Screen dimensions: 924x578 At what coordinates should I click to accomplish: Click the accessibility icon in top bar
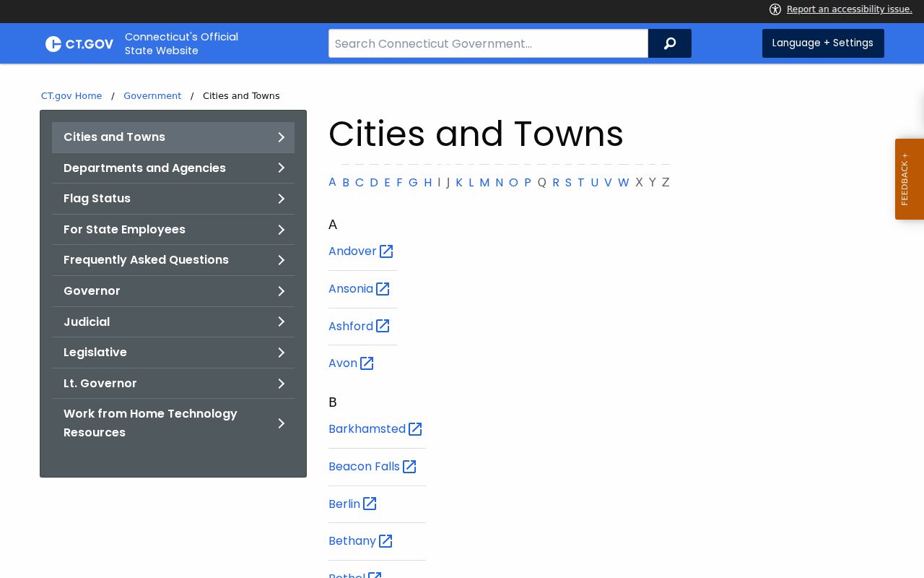point(775,9)
